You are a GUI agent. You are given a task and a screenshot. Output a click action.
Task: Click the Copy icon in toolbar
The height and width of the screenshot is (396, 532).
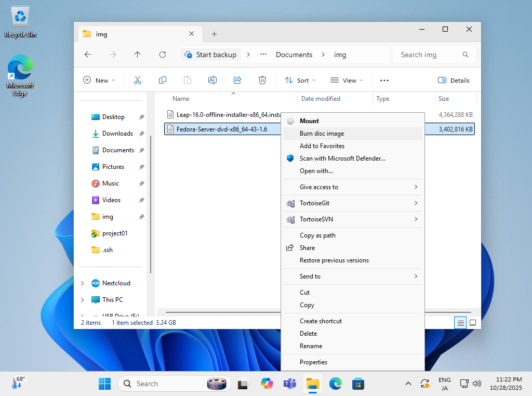coord(163,80)
